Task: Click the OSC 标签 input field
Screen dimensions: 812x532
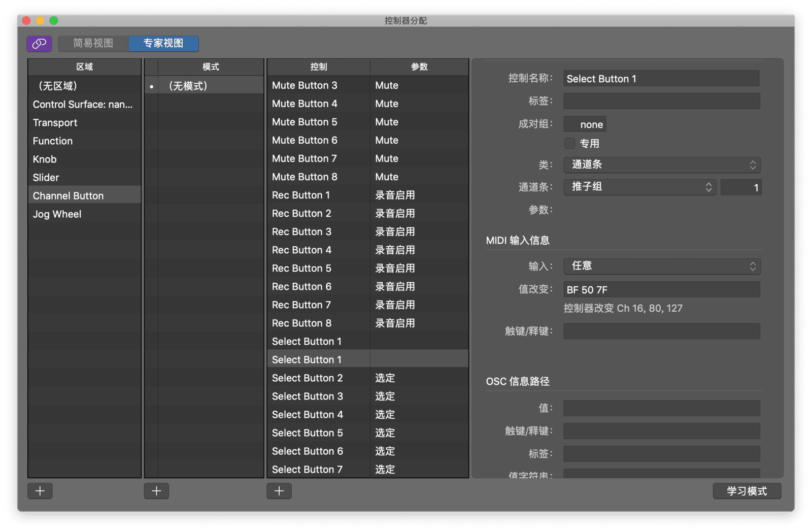Action: coord(662,454)
